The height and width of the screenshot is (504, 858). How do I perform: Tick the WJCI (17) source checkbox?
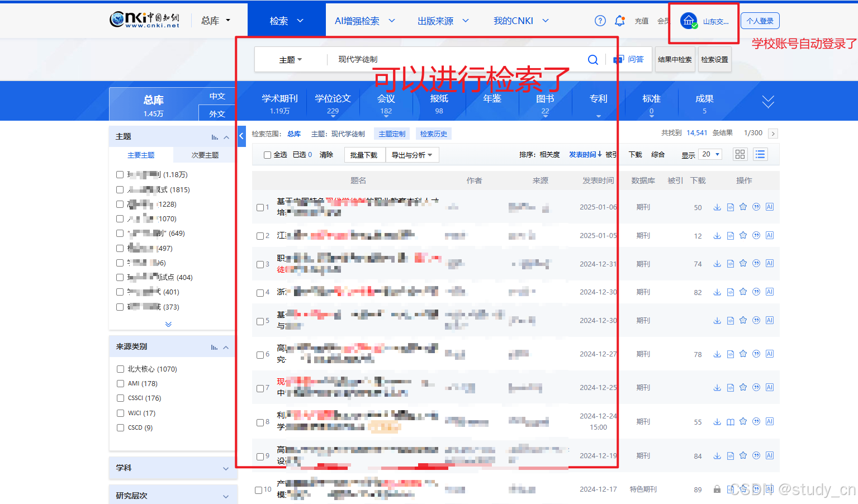click(x=120, y=413)
